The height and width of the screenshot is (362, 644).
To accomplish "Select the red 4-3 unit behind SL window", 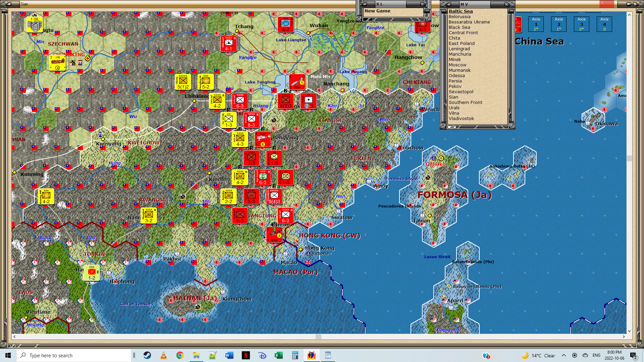I will click(x=423, y=27).
